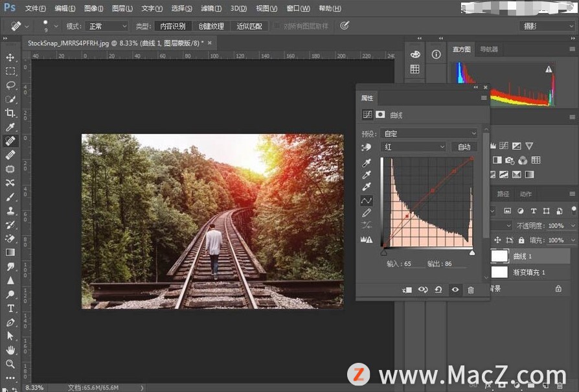The height and width of the screenshot is (392, 579).
Task: Select the 创建纹理 type option
Action: coord(211,26)
